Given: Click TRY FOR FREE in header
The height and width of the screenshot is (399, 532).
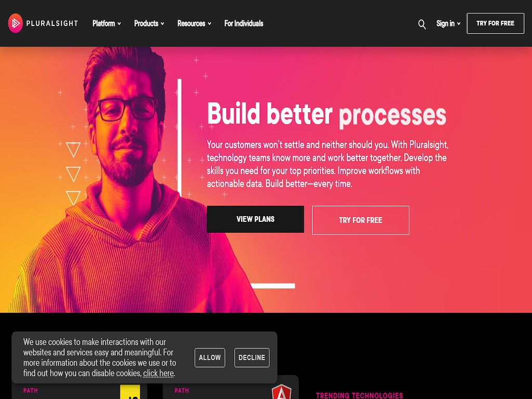Looking at the screenshot, I should coord(495,23).
